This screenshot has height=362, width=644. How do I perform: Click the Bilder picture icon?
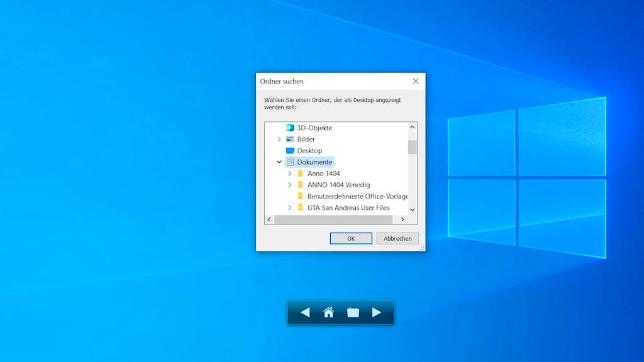pos(291,139)
